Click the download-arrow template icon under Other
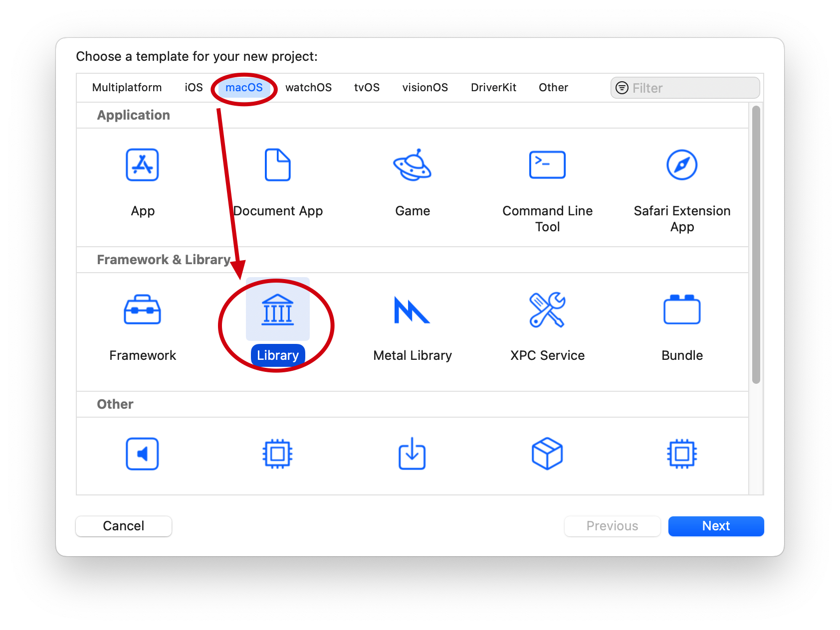The image size is (840, 630). [412, 453]
